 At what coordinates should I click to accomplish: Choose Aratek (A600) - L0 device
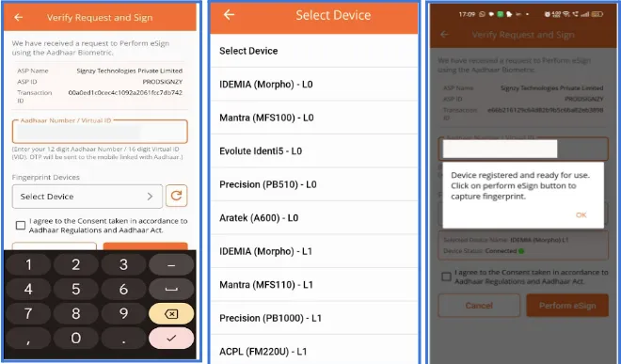[x=314, y=218]
